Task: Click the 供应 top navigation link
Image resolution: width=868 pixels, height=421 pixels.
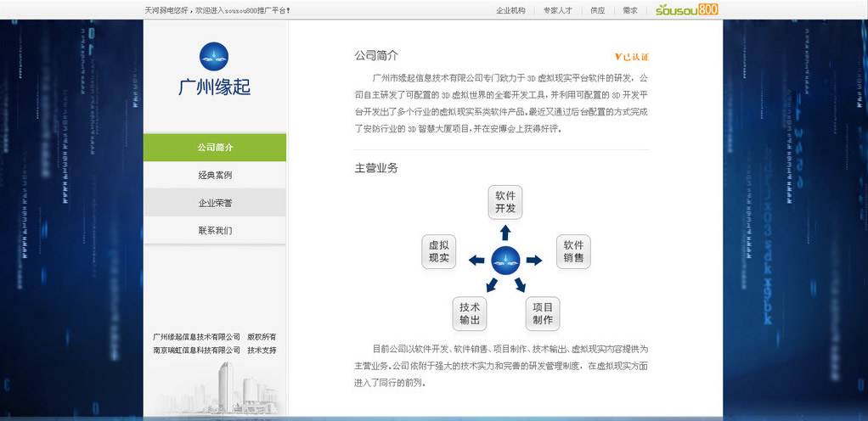Action: click(597, 10)
